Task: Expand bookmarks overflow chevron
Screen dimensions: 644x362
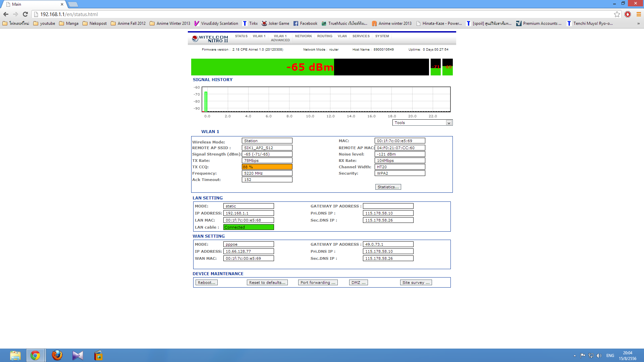Action: [638, 23]
